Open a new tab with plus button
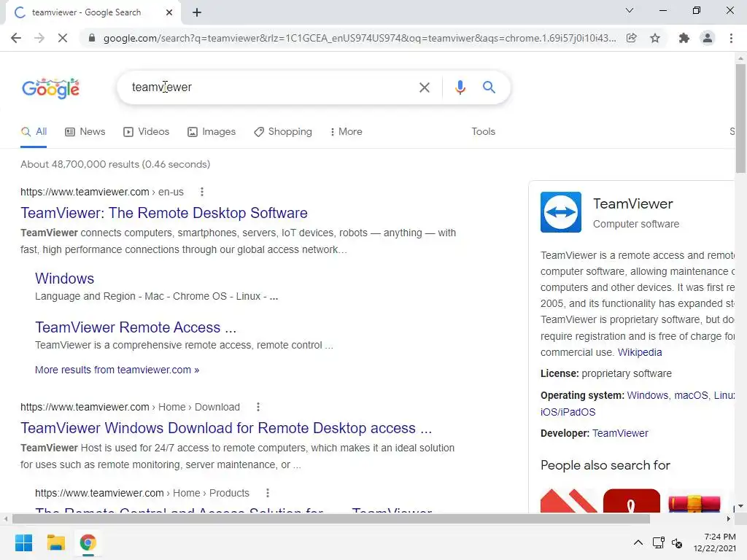The width and height of the screenshot is (747, 560). (197, 12)
